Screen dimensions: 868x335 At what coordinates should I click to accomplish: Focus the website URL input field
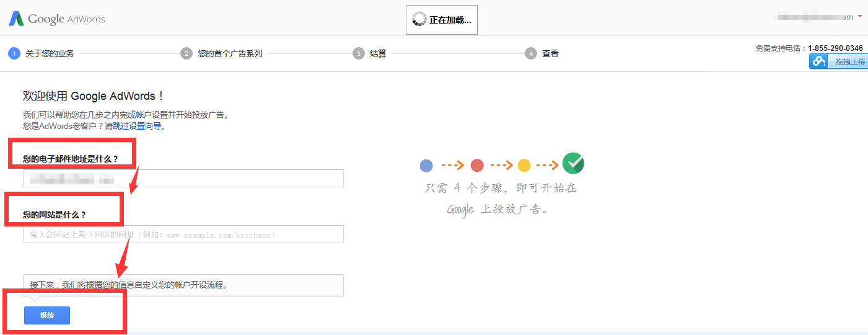point(183,234)
